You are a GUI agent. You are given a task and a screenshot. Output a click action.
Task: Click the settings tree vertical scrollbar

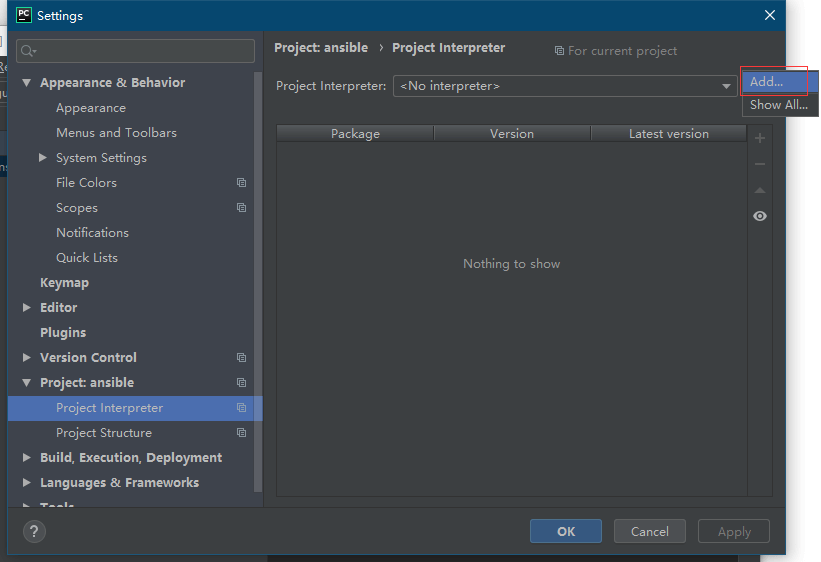[258, 282]
